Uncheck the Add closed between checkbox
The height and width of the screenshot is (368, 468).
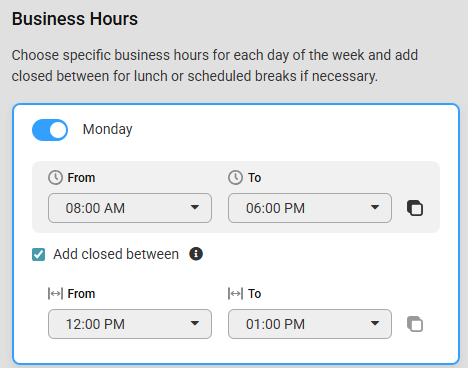click(x=39, y=255)
